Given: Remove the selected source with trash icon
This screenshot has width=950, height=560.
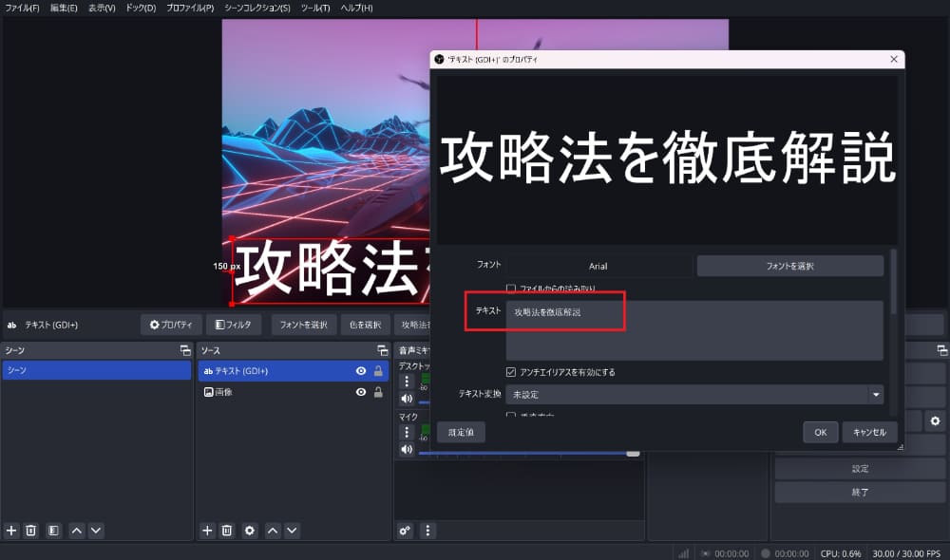Looking at the screenshot, I should point(227,531).
